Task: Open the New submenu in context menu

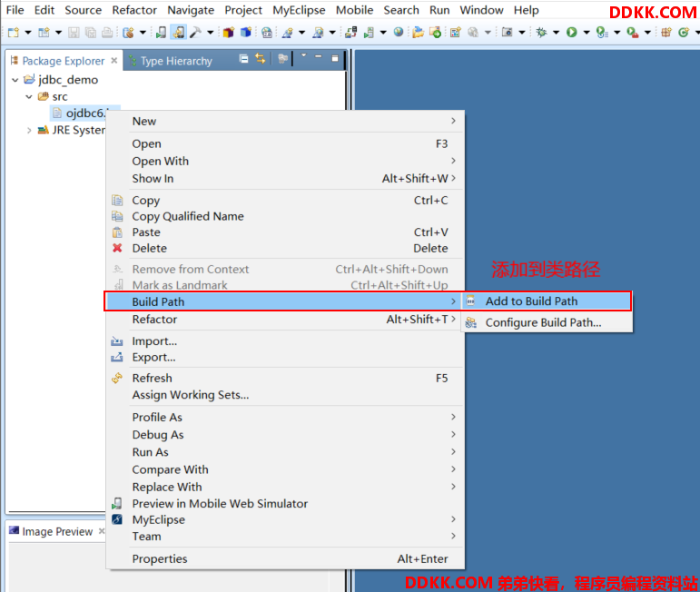Action: 285,121
